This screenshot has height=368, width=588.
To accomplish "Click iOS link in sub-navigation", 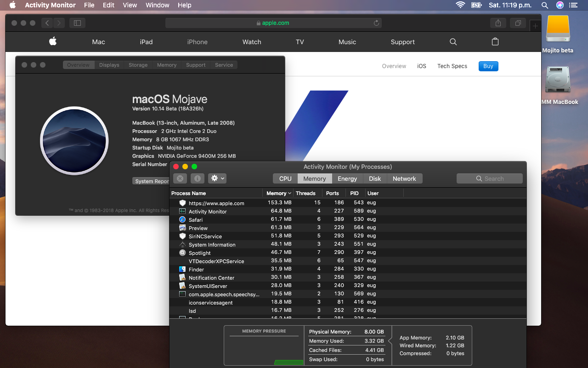I will click(x=422, y=66).
